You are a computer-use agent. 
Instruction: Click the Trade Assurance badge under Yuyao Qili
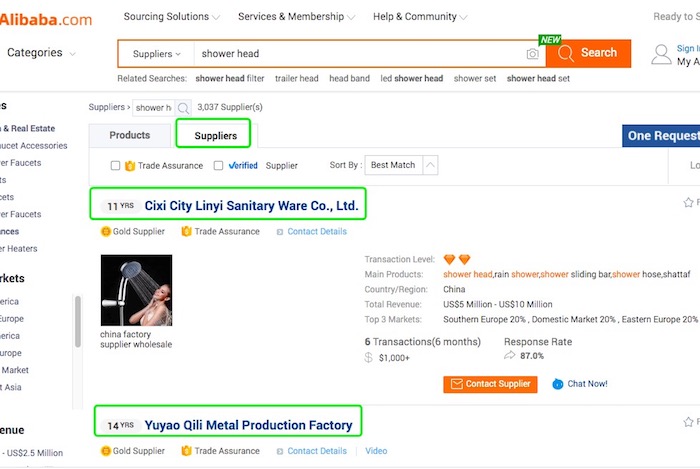coord(221,451)
